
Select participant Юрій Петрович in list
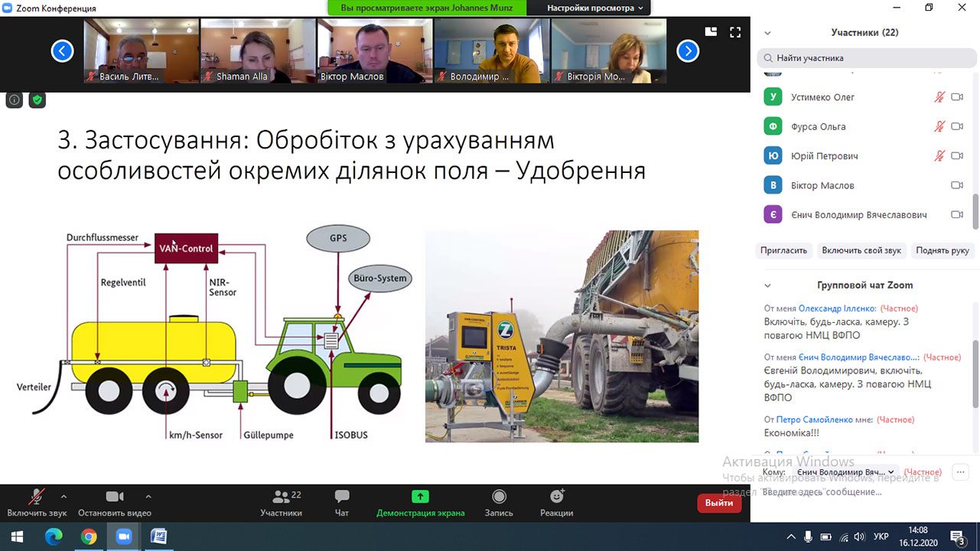click(x=864, y=156)
